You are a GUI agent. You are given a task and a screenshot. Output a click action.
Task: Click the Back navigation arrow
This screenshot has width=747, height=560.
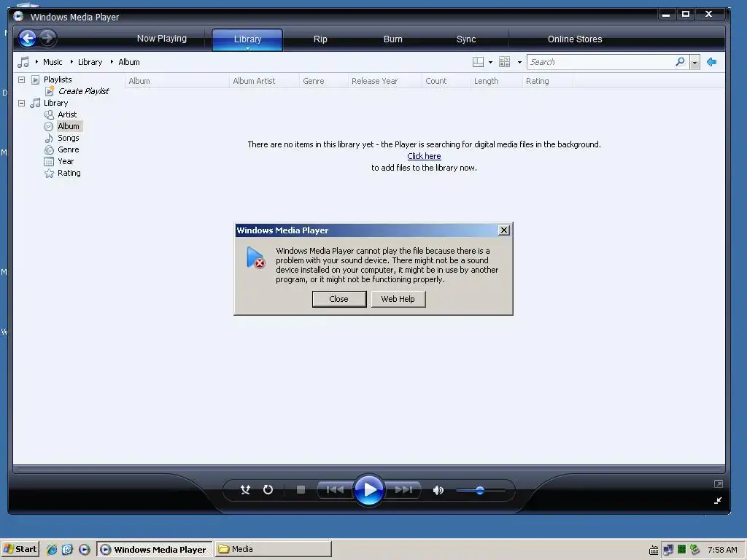click(28, 38)
